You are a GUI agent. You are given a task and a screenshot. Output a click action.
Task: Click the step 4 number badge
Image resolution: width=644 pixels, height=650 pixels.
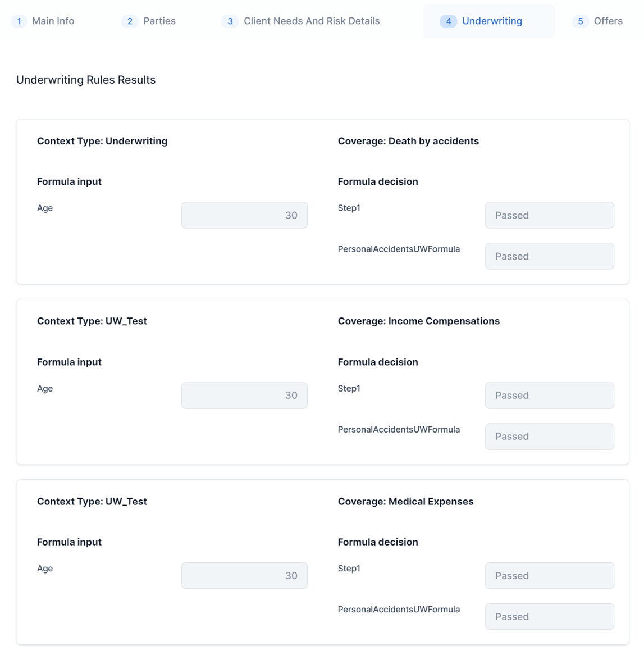448,21
